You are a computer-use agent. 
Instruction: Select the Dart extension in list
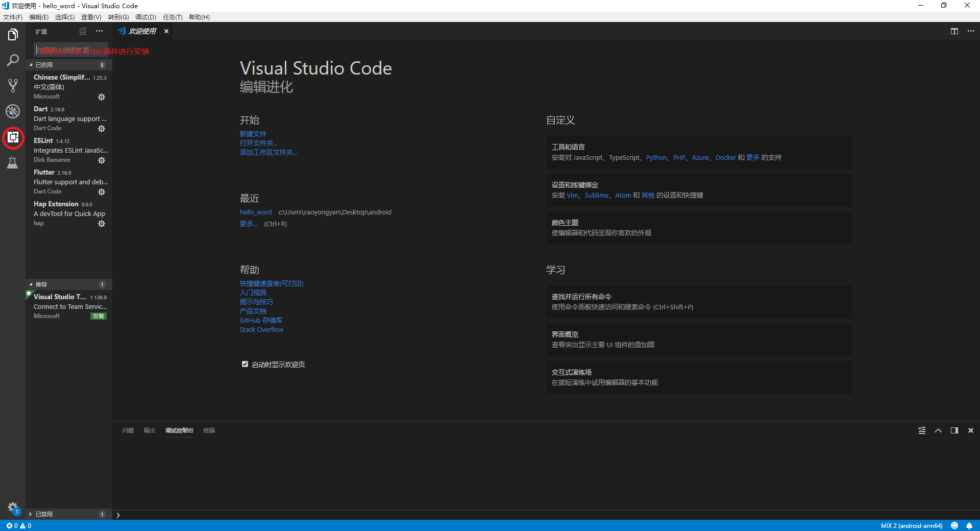click(x=69, y=118)
